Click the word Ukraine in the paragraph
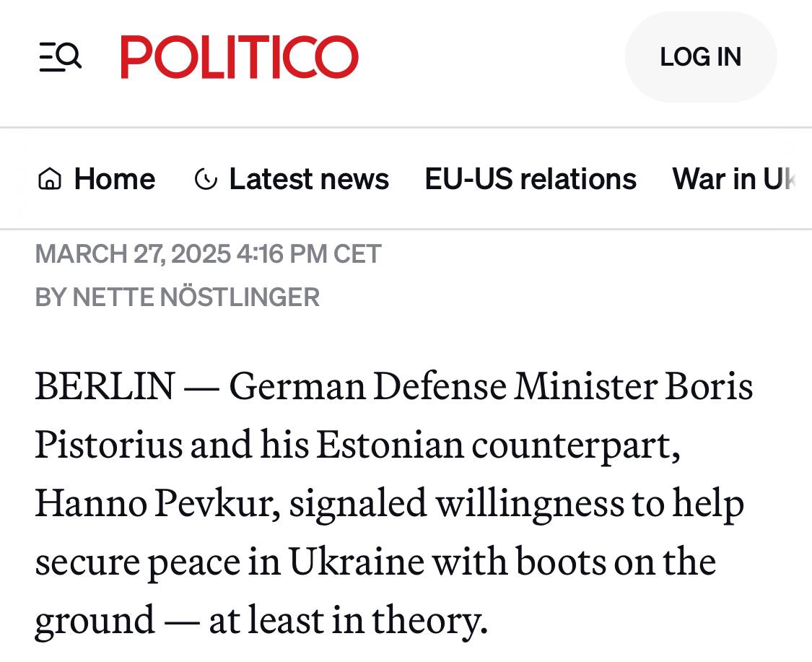The width and height of the screenshot is (812, 662). click(357, 562)
